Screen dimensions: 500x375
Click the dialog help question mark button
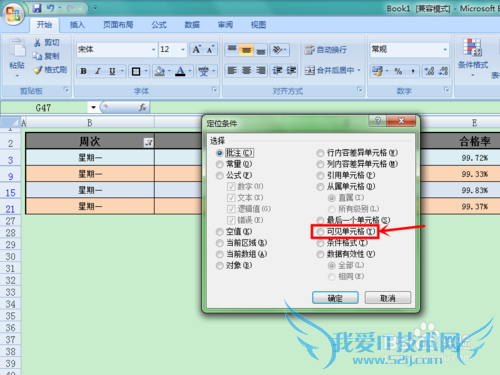377,121
